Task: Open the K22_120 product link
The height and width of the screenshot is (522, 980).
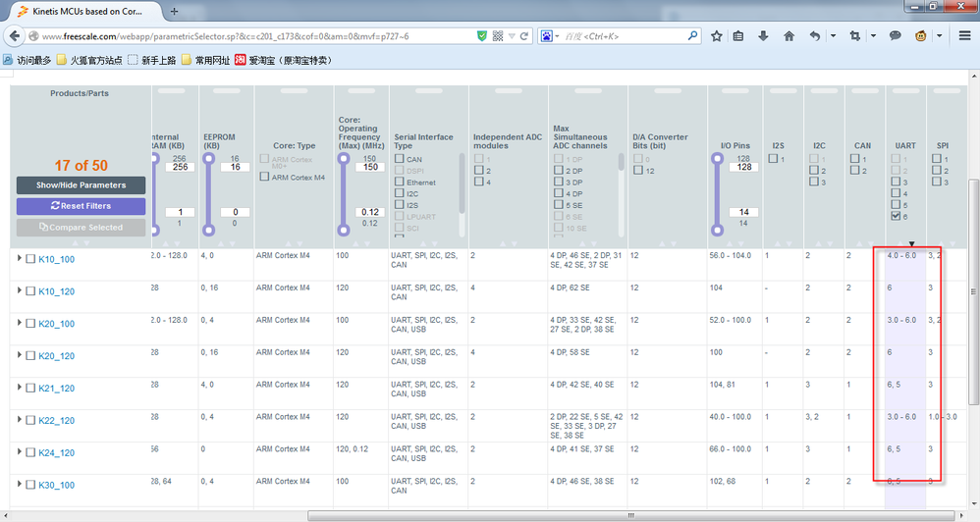Action: pyautogui.click(x=56, y=420)
